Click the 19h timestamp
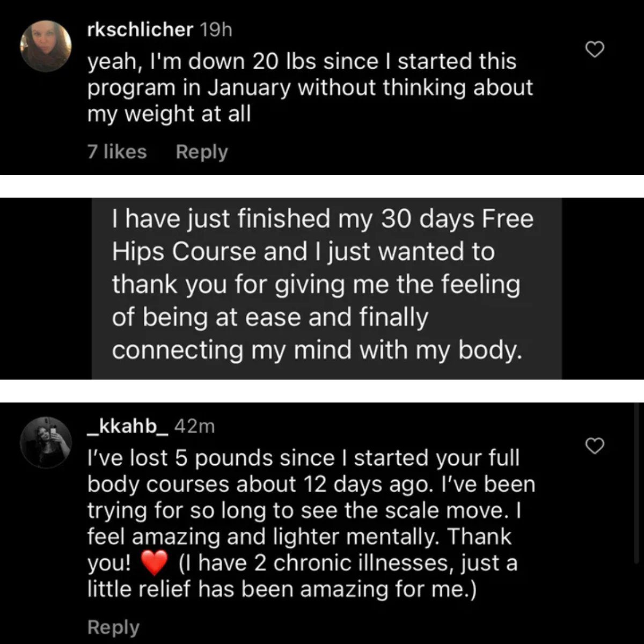Viewport: 644px width, 644px height. tap(216, 30)
